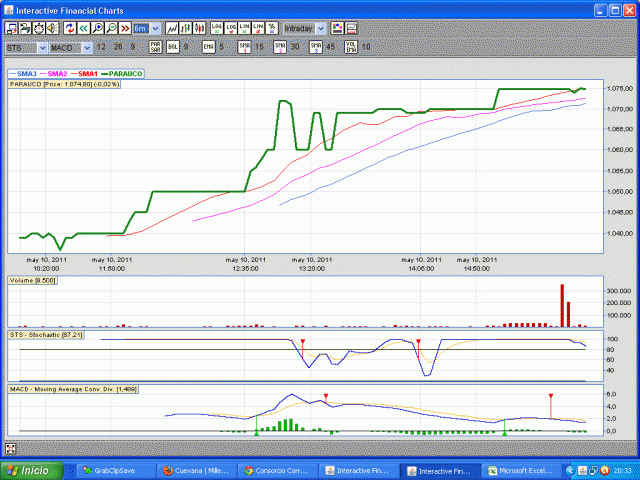Toggle the BOL Bollinger bands button

[x=172, y=47]
